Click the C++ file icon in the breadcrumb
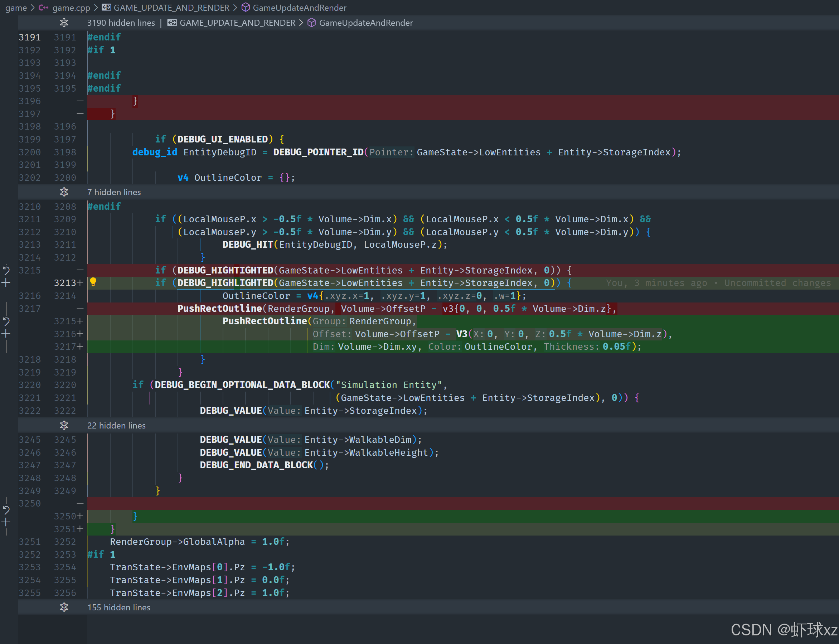This screenshot has height=644, width=839. [43, 8]
